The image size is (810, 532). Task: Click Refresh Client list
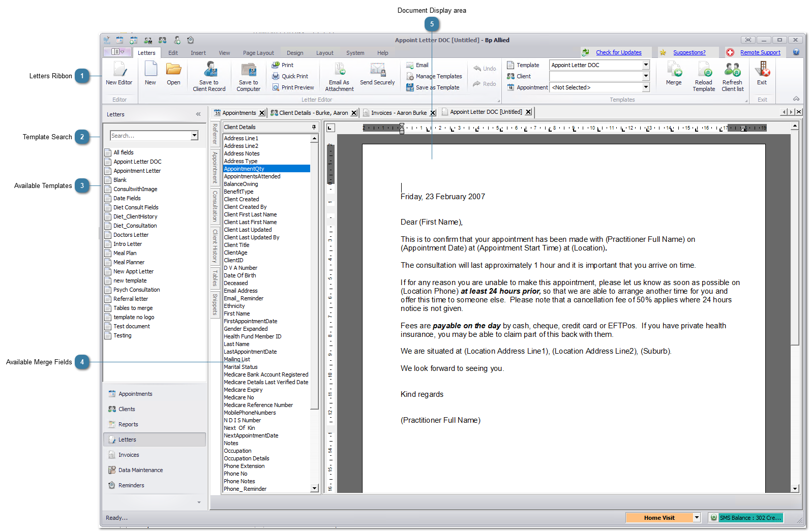[x=732, y=76]
